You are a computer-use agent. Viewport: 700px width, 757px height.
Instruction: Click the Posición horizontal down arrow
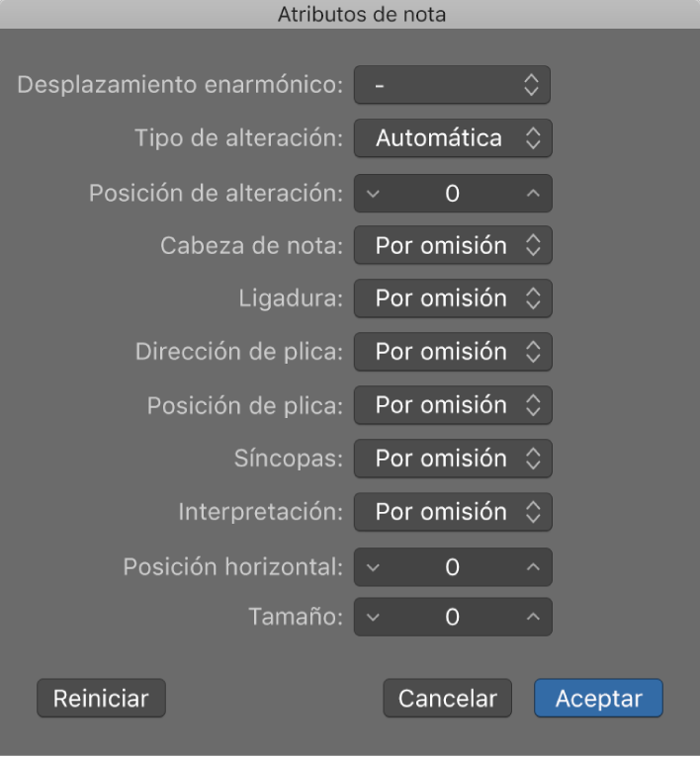click(373, 567)
